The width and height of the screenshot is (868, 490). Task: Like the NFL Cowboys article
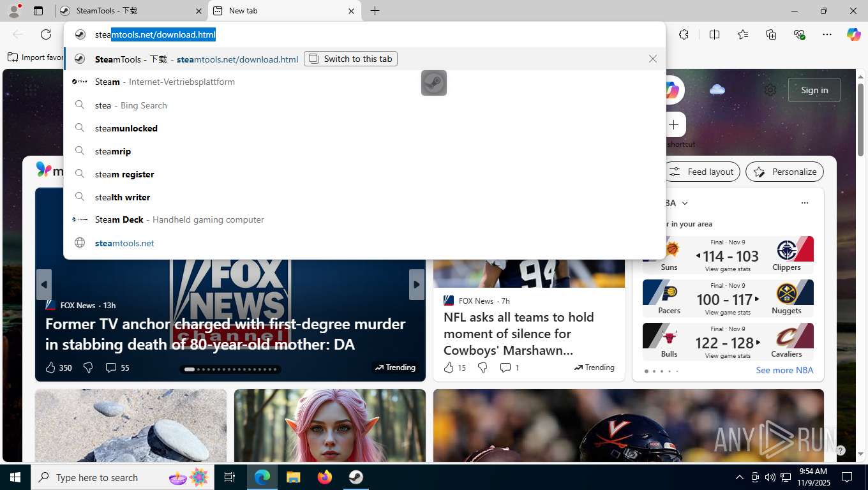tap(449, 367)
